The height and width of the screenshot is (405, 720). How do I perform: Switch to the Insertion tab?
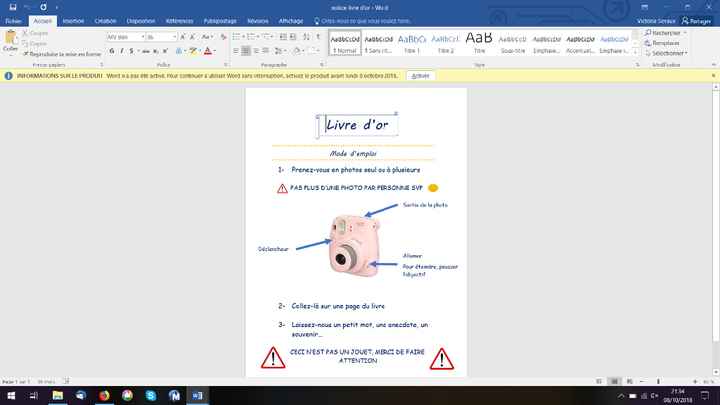click(x=73, y=21)
